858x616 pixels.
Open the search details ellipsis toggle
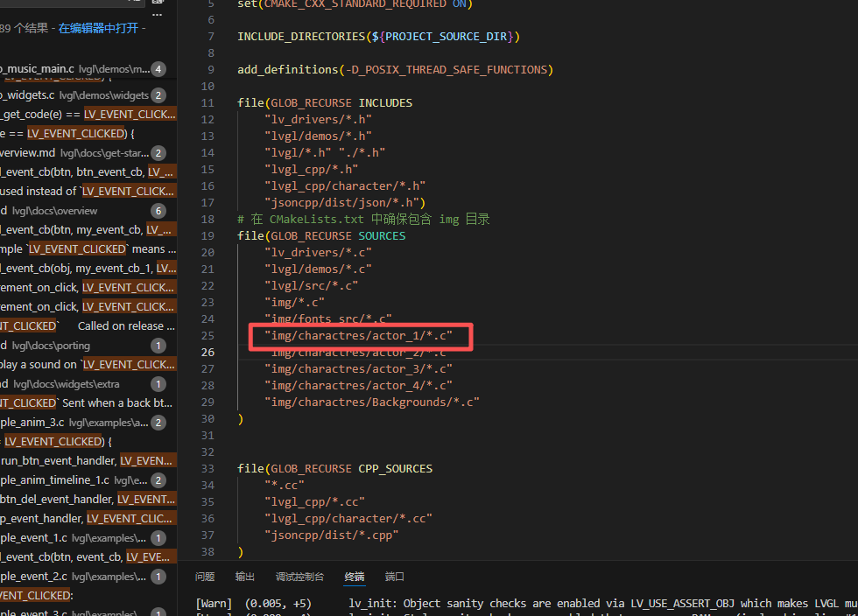pyautogui.click(x=157, y=14)
